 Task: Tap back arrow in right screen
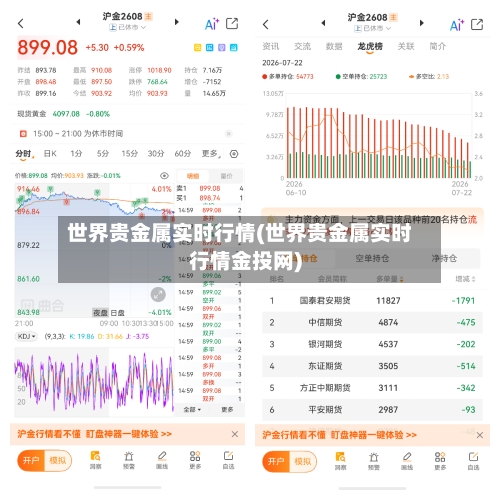coord(266,24)
